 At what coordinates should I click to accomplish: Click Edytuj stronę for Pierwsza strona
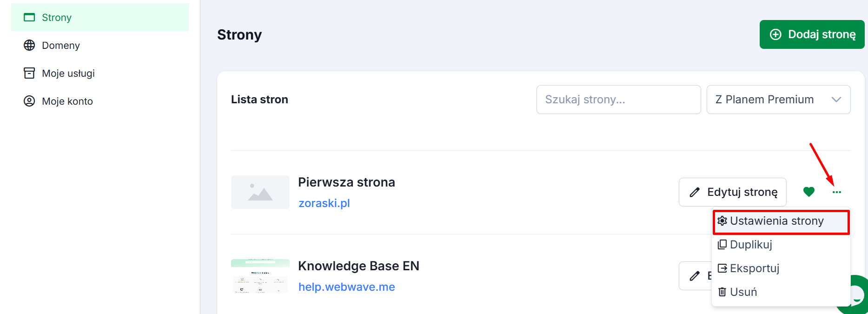[x=732, y=192]
